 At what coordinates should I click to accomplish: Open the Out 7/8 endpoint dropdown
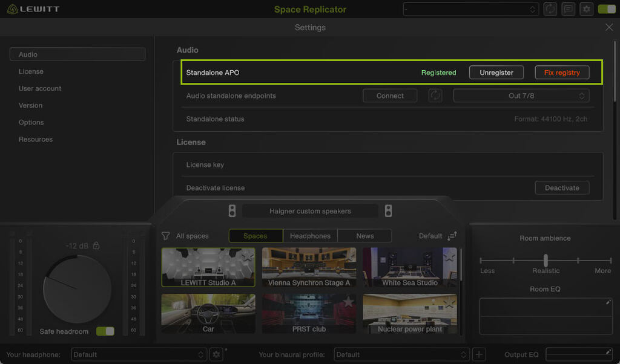coord(521,96)
